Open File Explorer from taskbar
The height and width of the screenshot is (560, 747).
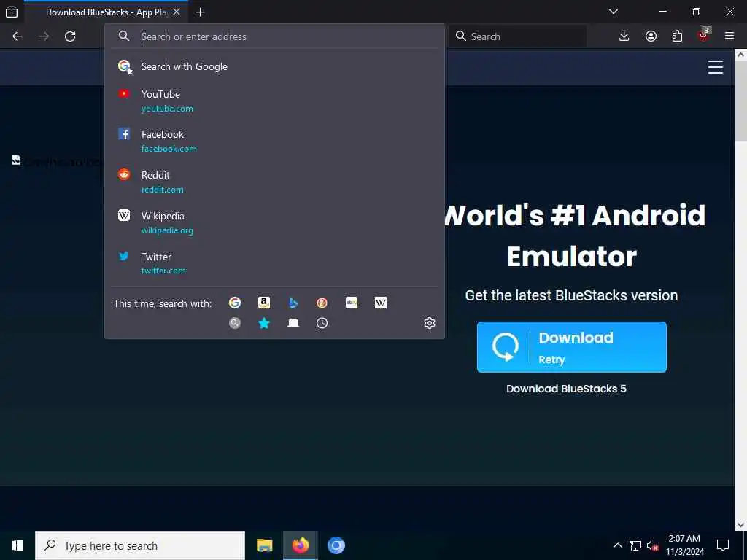tap(264, 545)
